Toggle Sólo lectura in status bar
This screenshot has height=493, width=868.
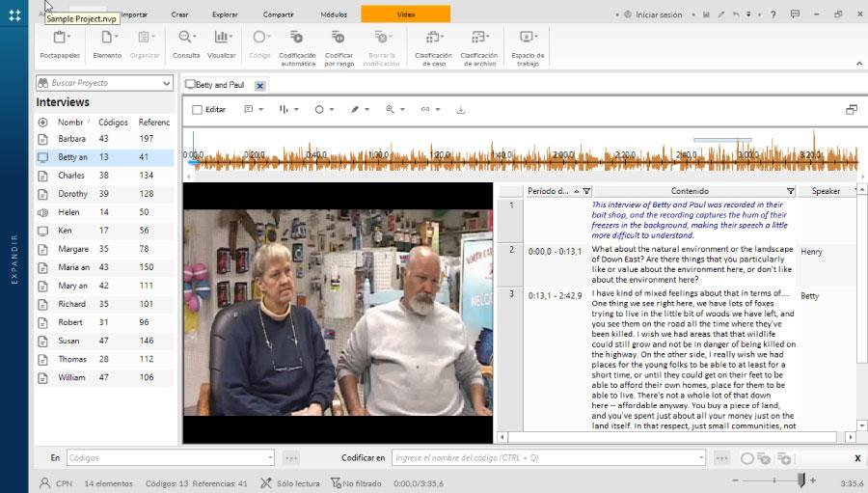click(290, 483)
